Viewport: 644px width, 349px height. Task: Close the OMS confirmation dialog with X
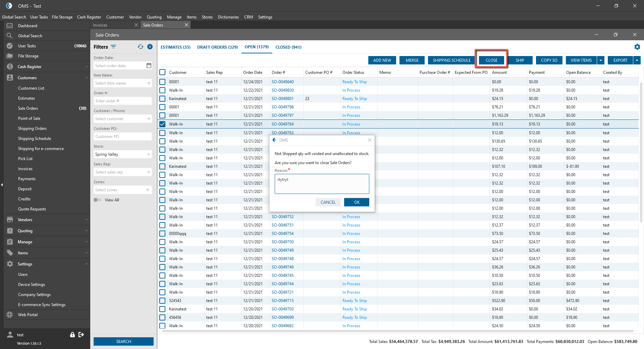click(369, 140)
